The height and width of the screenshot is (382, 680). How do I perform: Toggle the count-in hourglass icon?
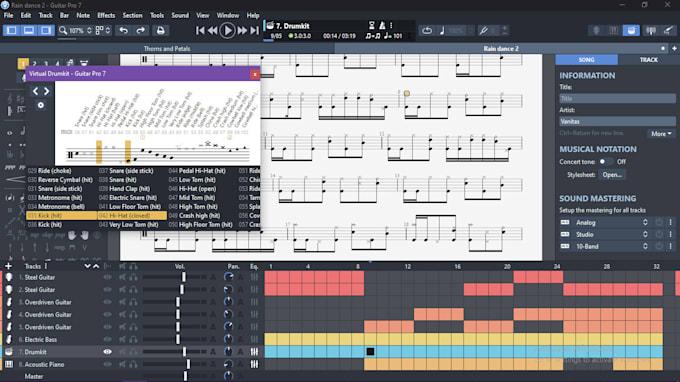tap(372, 25)
